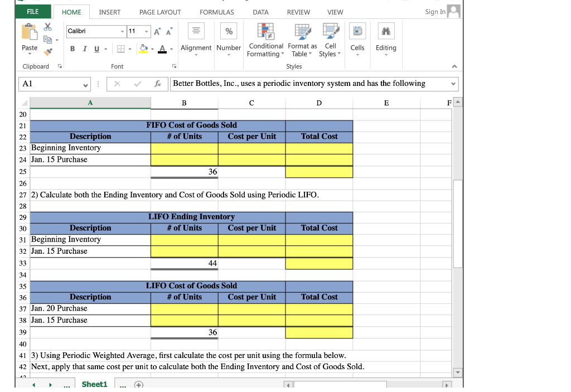Add a new sheet with the plus button
The image size is (571, 392).
pyautogui.click(x=138, y=384)
